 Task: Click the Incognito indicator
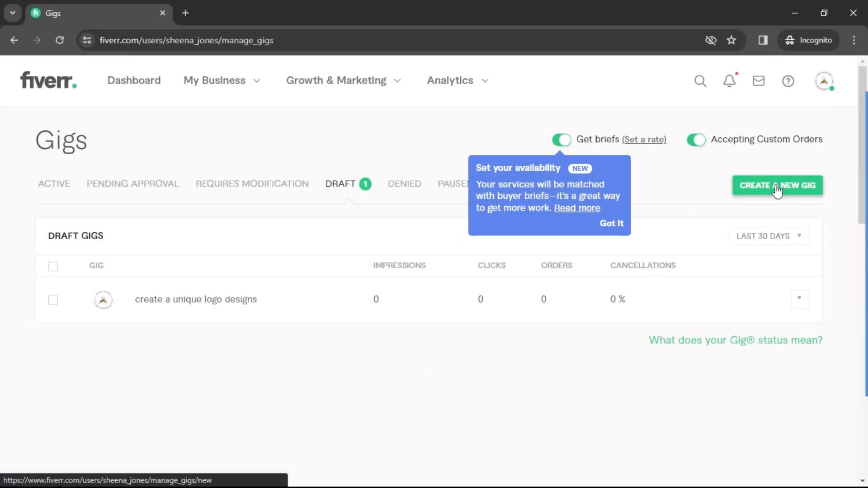pyautogui.click(x=809, y=40)
